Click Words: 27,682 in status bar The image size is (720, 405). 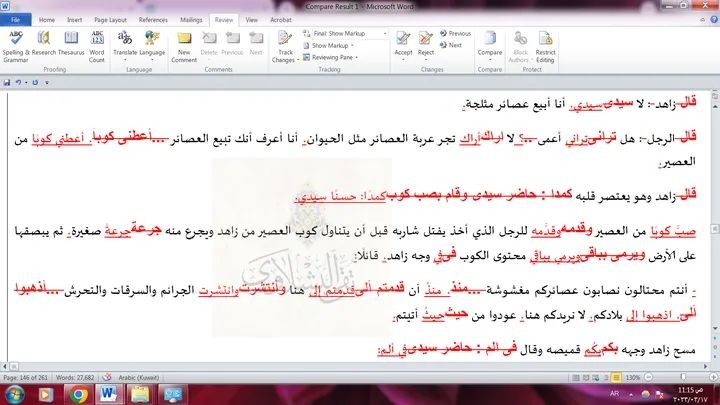coord(75,377)
